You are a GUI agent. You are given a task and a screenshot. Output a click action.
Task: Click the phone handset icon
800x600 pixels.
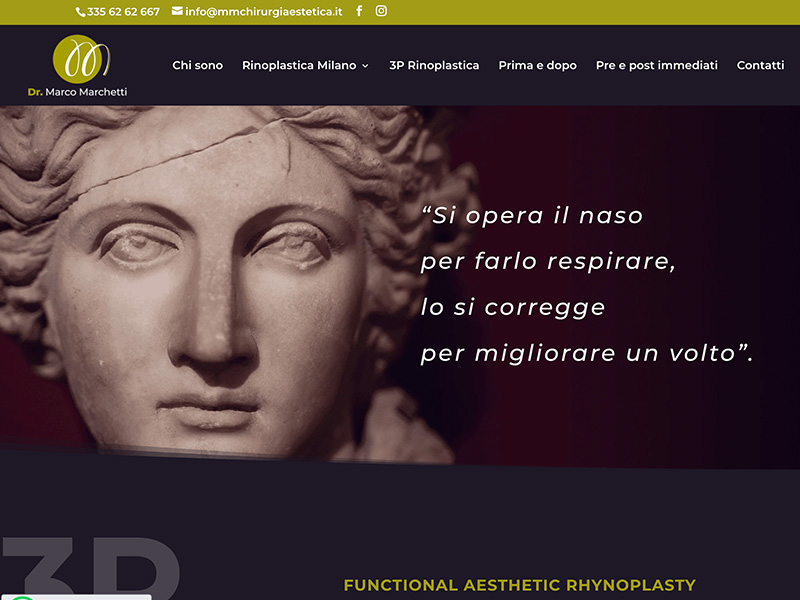(x=80, y=12)
